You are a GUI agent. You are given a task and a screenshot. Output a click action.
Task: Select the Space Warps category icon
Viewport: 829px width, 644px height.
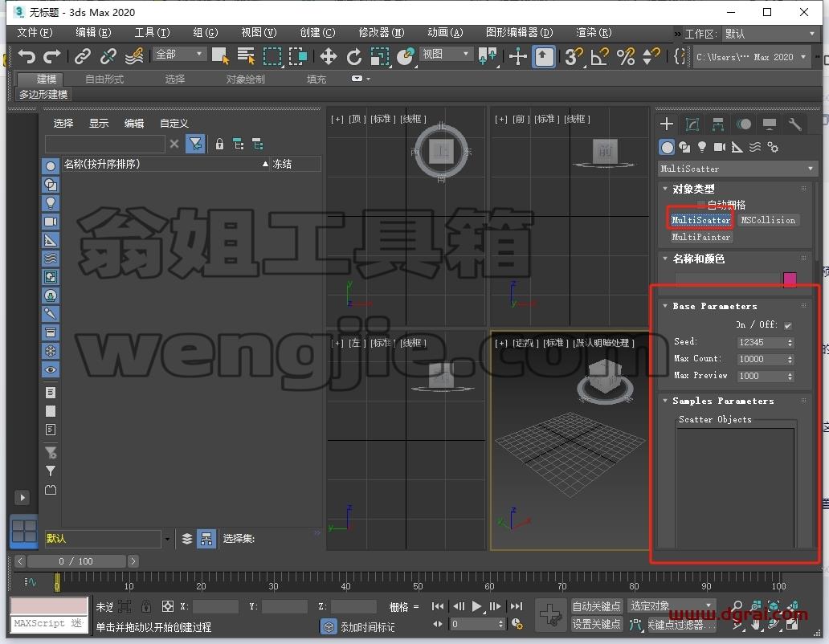coord(755,148)
